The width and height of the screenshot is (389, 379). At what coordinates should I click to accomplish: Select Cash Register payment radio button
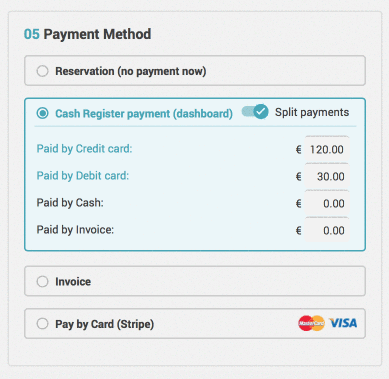click(42, 113)
